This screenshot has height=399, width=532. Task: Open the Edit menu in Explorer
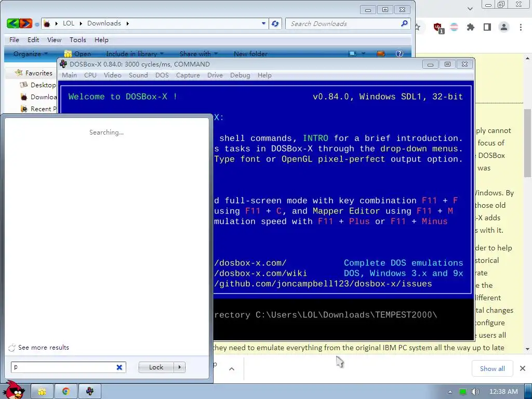point(33,39)
